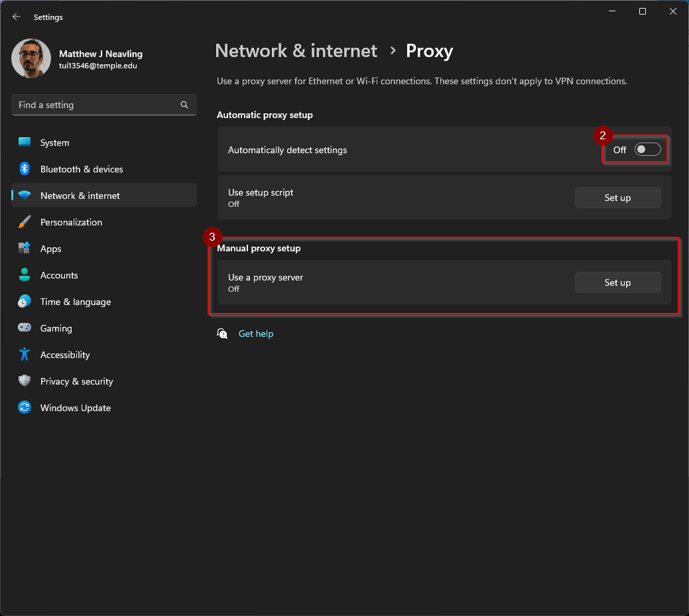Maximize the Settings window

(x=643, y=11)
